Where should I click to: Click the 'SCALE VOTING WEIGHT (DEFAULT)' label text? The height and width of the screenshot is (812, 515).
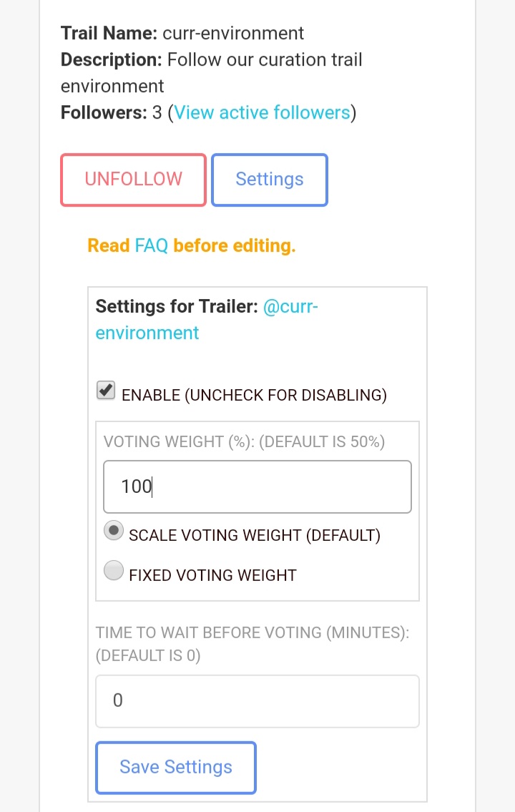[x=254, y=535]
